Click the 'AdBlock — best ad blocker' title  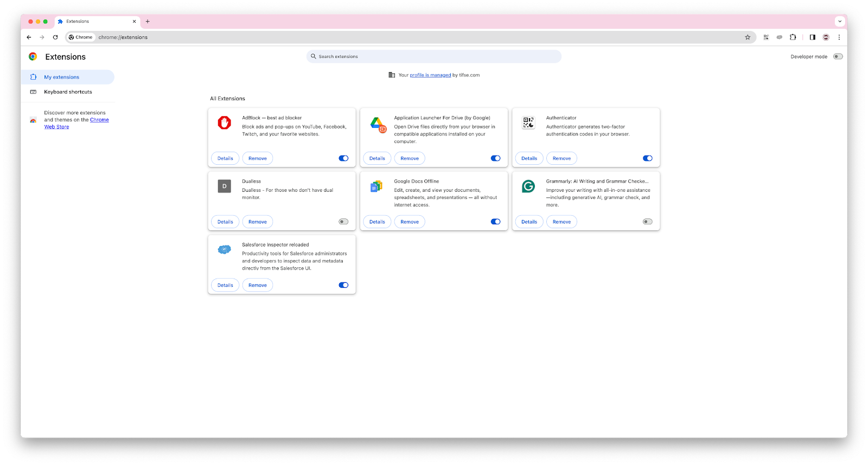pyautogui.click(x=272, y=118)
